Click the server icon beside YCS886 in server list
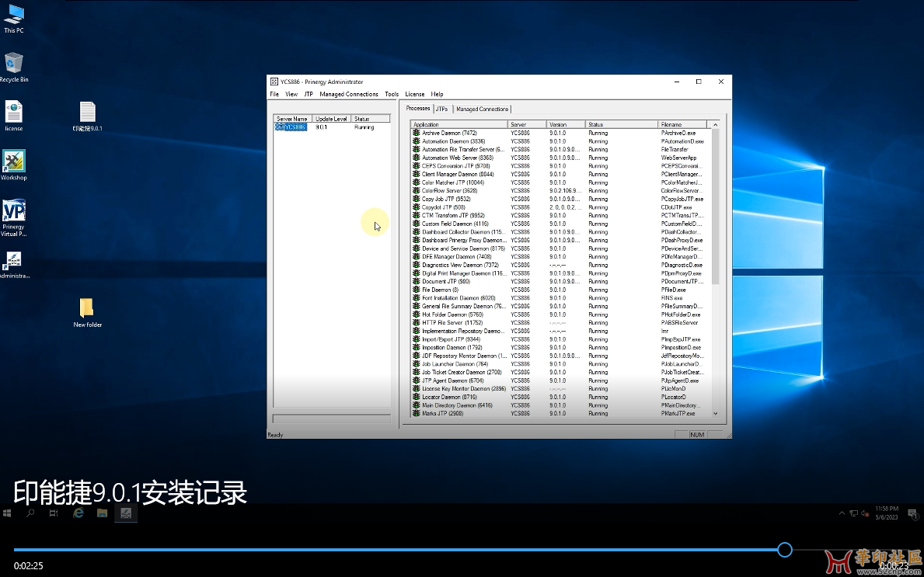 click(x=279, y=127)
